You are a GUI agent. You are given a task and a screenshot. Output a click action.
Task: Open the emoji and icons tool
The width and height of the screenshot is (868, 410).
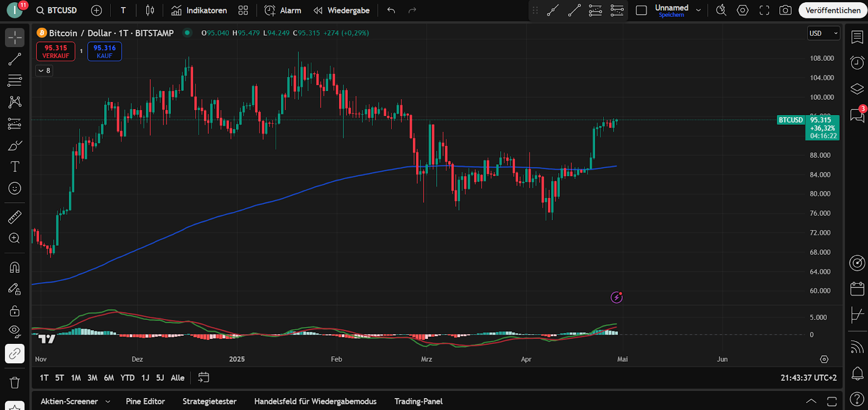click(15, 188)
